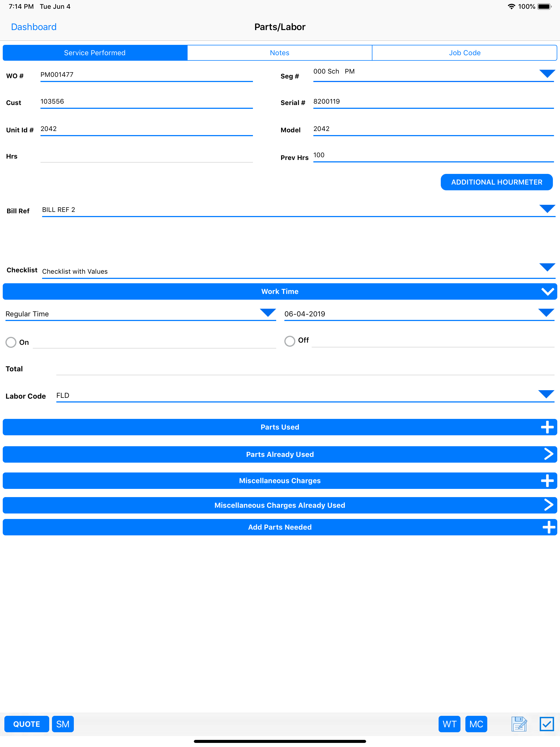Screen dimensions: 560x747
Task: Switch to the Service Performed tab
Action: click(95, 53)
